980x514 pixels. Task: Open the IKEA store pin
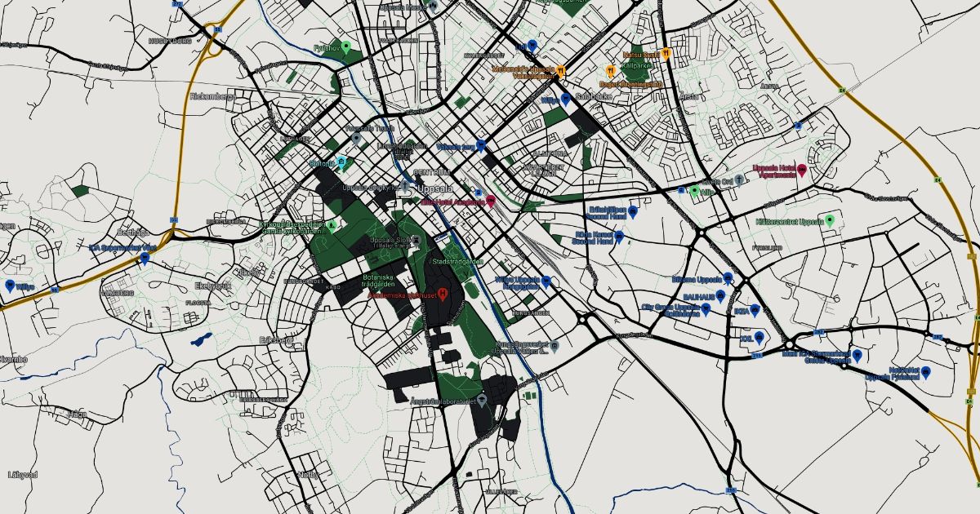pyautogui.click(x=755, y=310)
